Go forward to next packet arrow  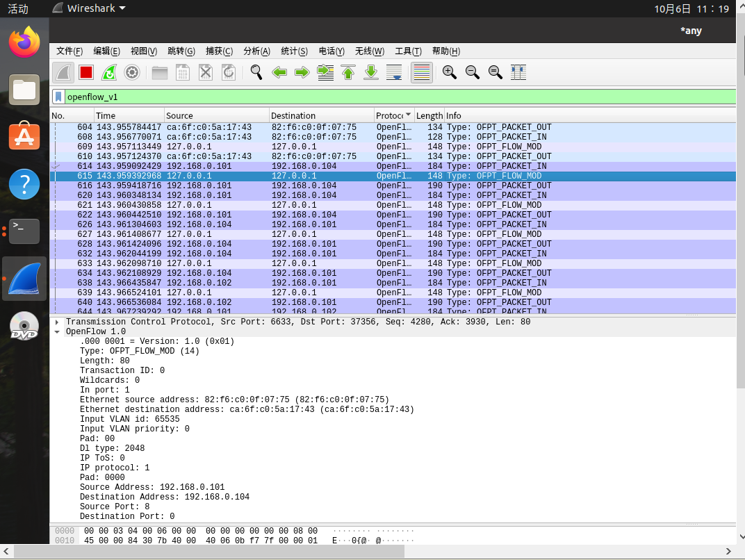coord(302,73)
